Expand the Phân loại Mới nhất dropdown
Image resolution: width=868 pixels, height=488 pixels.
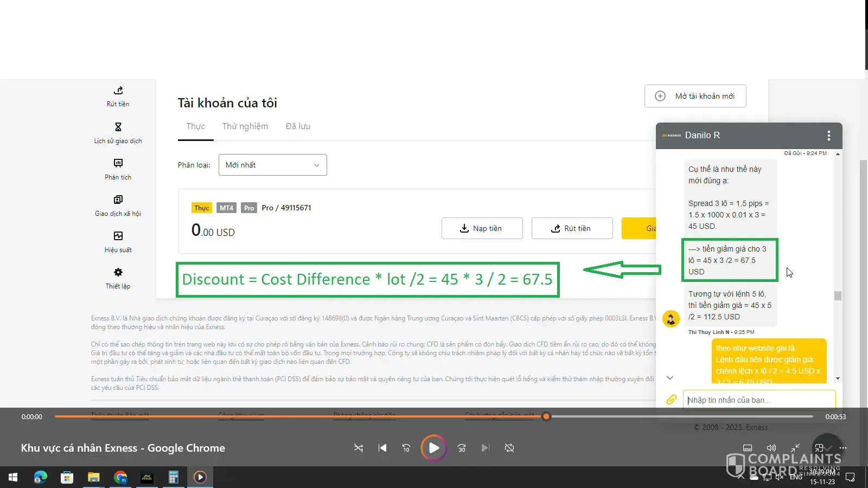tap(272, 165)
